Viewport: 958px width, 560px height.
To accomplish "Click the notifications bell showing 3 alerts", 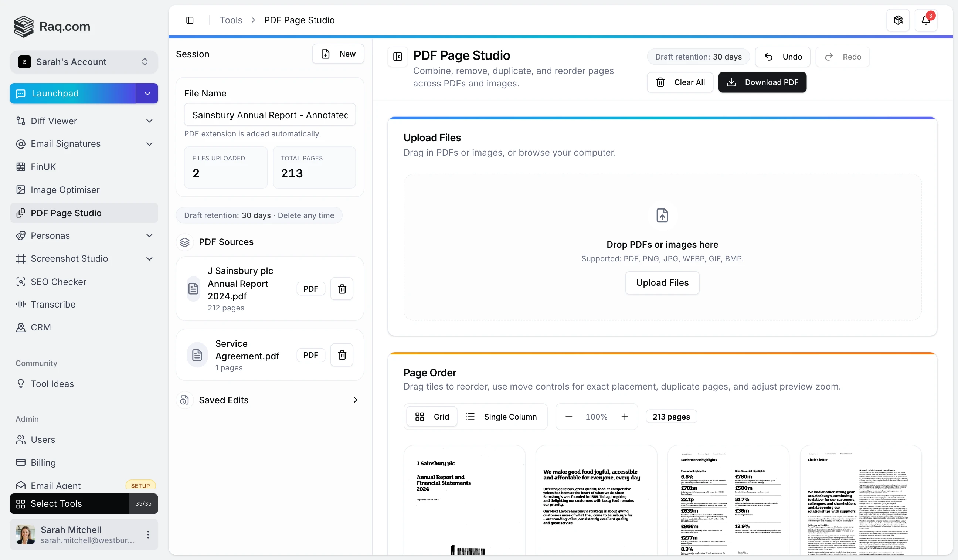I will pos(927,20).
